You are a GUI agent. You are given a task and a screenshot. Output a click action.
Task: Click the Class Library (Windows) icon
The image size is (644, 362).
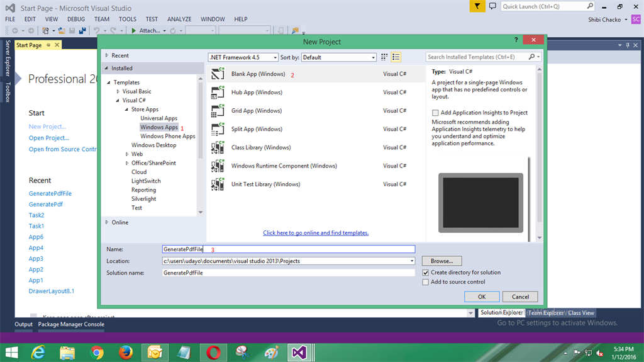[218, 147]
